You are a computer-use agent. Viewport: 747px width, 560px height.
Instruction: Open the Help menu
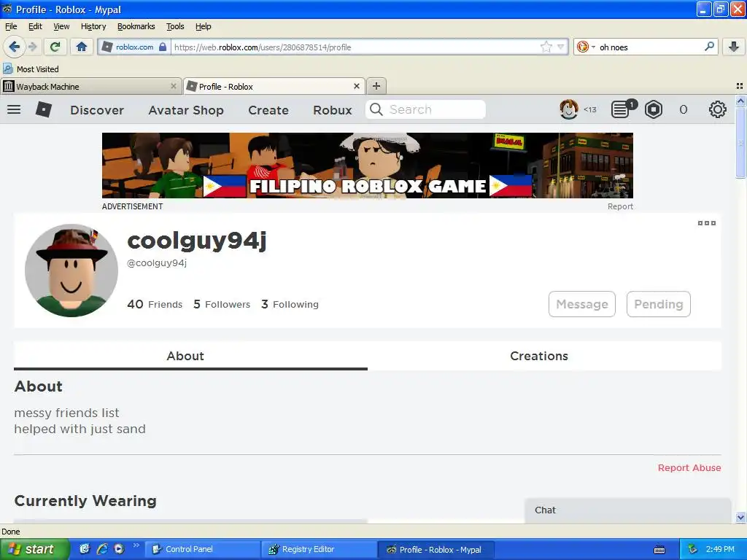[204, 26]
